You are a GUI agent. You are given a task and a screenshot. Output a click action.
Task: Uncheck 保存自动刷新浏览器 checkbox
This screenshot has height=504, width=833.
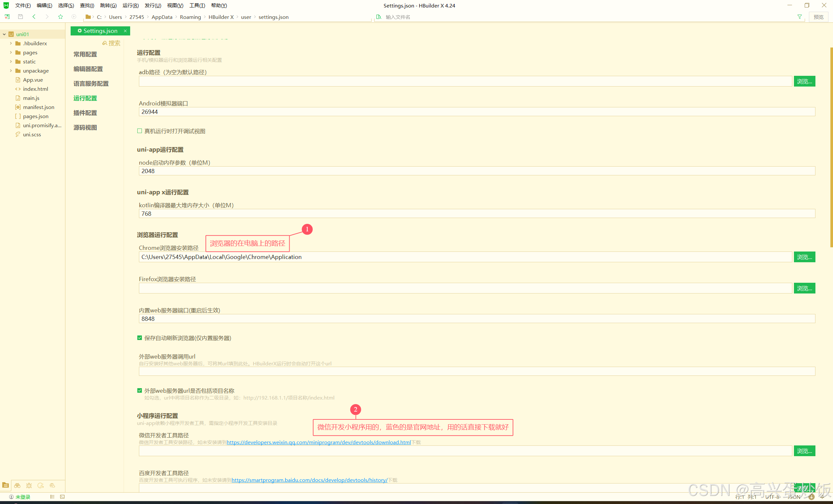140,338
